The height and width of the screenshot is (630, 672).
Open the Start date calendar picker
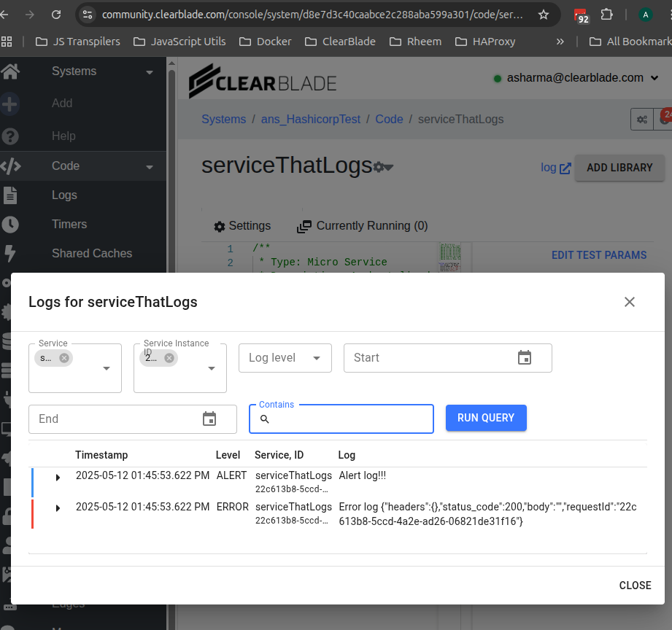525,358
